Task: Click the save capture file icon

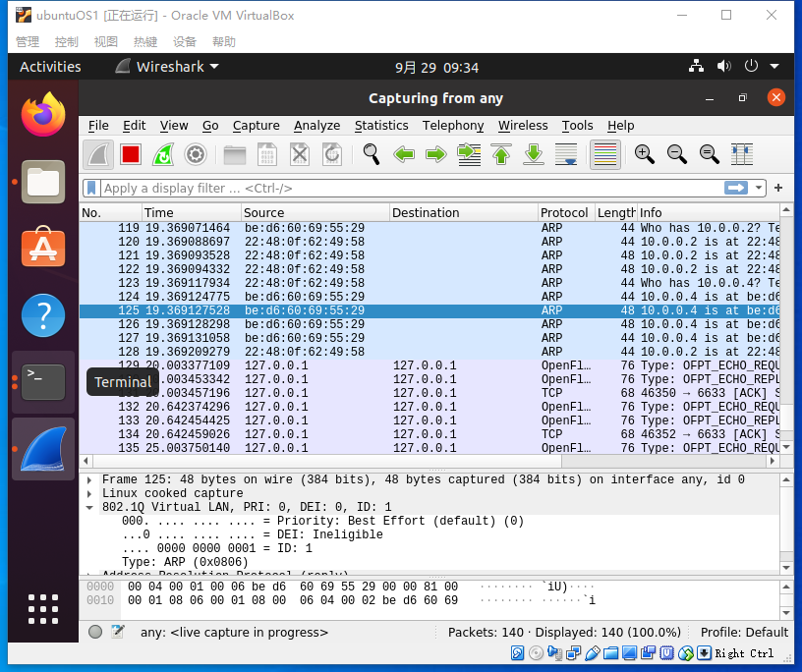Action: (267, 154)
